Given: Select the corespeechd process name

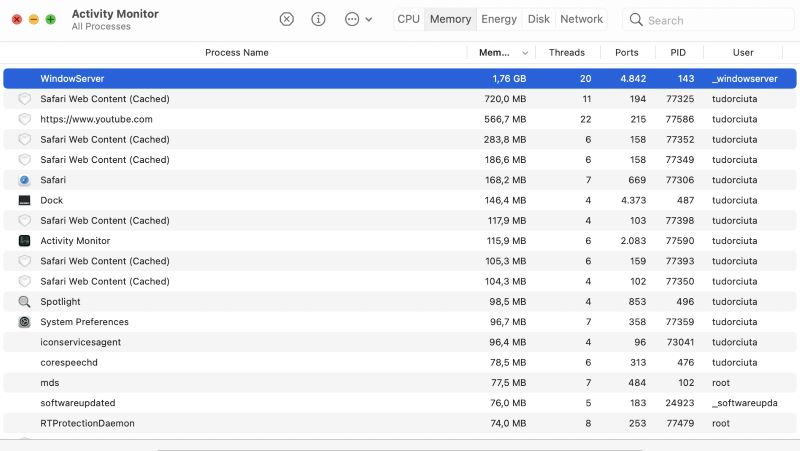Looking at the screenshot, I should pyautogui.click(x=69, y=362).
